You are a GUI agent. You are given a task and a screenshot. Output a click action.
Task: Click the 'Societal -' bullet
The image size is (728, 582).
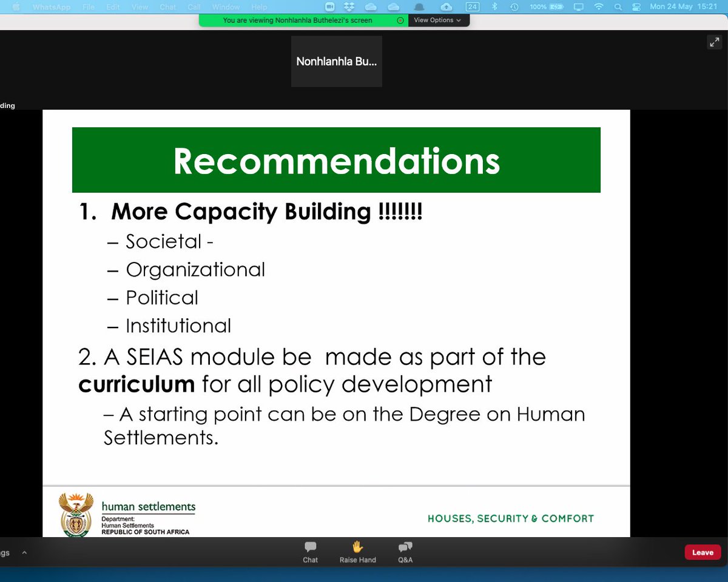coord(169,241)
